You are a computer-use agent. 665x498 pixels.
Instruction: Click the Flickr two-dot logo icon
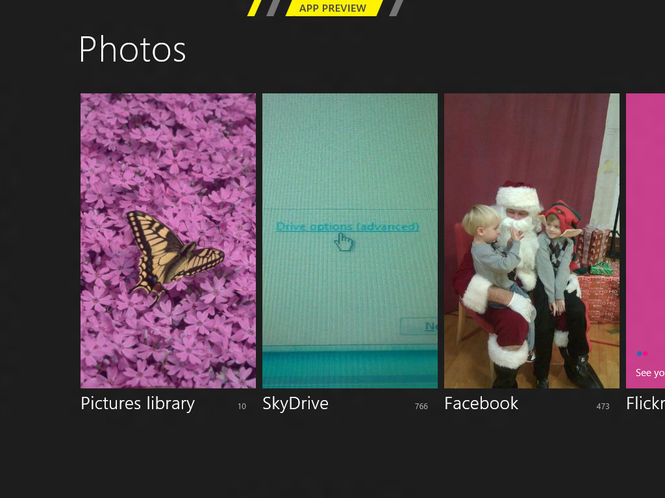(642, 353)
